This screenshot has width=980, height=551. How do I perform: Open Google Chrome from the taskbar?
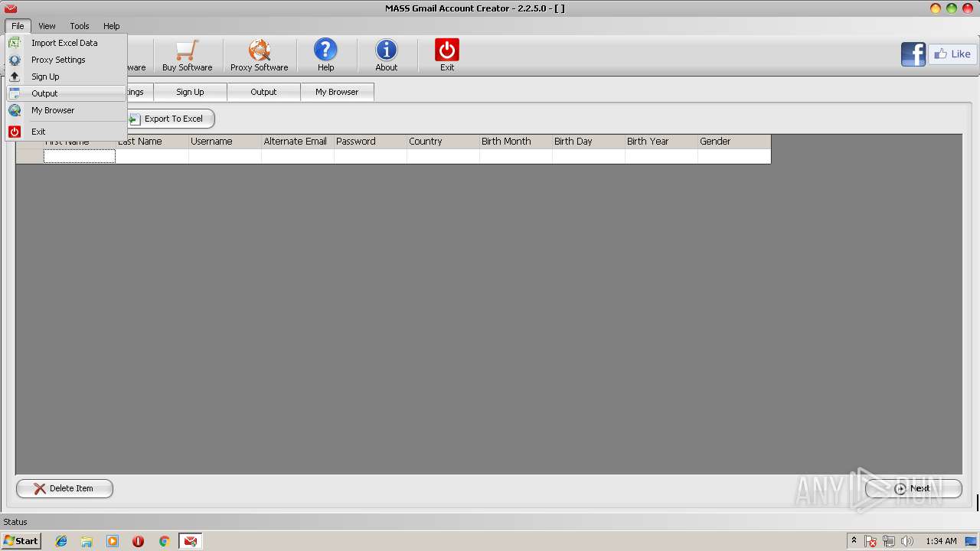[164, 541]
